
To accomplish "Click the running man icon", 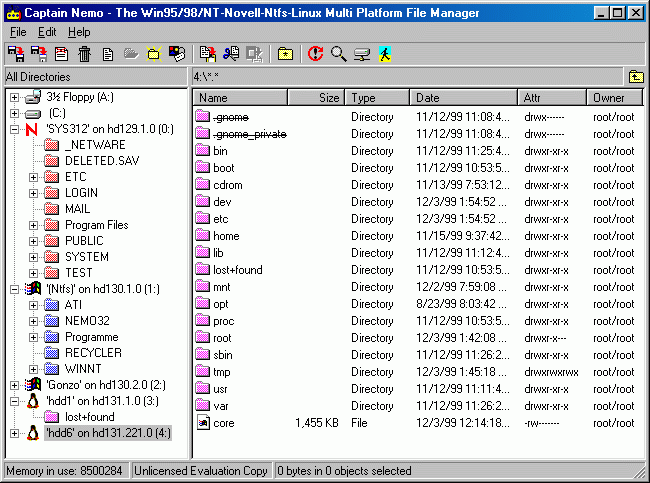I will coord(385,54).
